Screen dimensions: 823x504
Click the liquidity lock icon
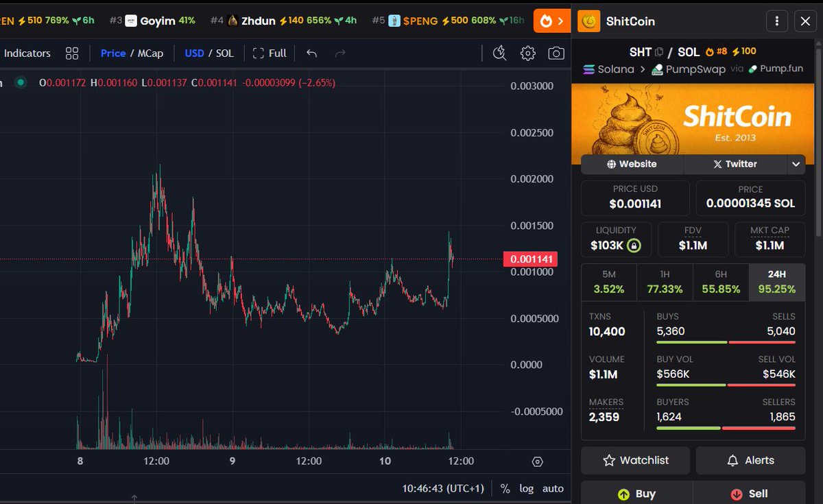coord(634,245)
